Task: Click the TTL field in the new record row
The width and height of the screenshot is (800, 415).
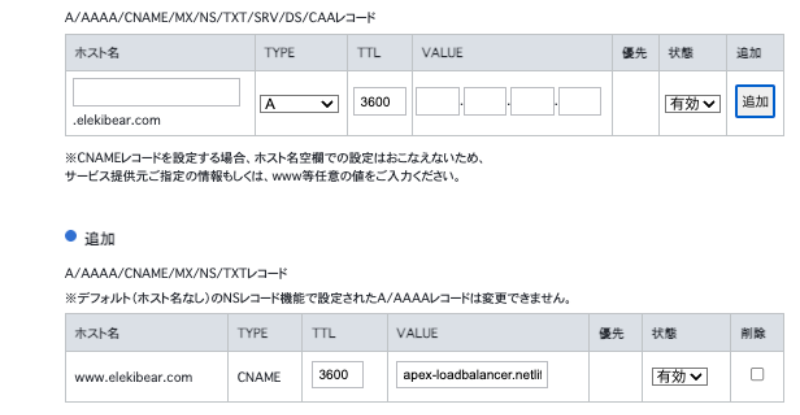Action: [379, 101]
